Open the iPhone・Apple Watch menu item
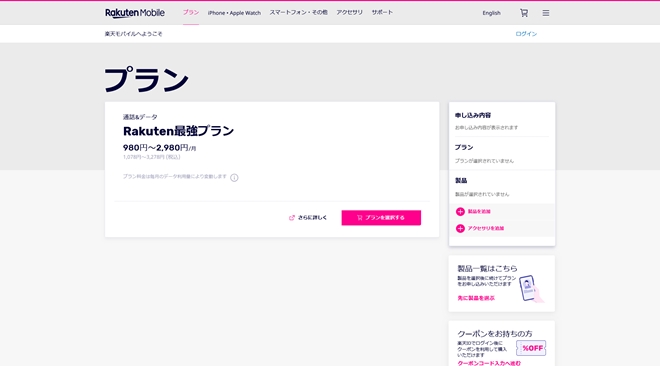The height and width of the screenshot is (366, 660). pyautogui.click(x=234, y=13)
